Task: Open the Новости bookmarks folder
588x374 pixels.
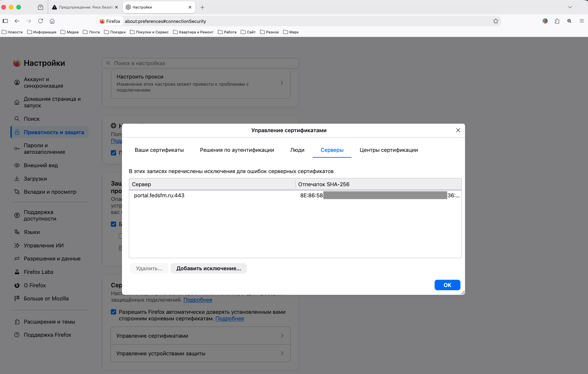Action: tap(12, 32)
